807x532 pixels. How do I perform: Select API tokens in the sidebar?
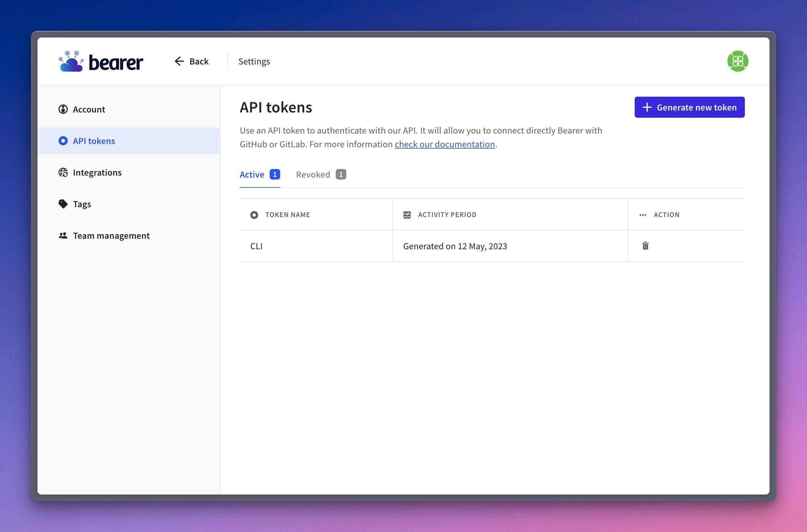point(129,141)
